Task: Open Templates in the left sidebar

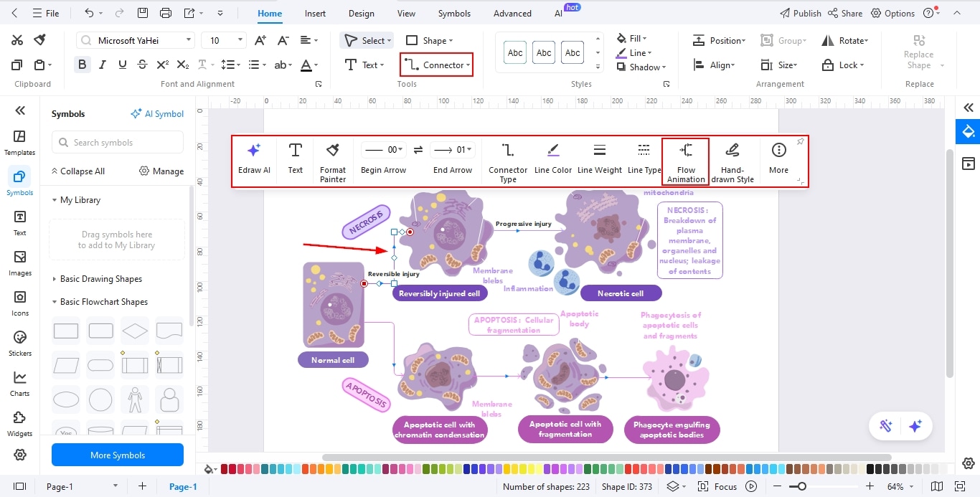Action: click(19, 142)
